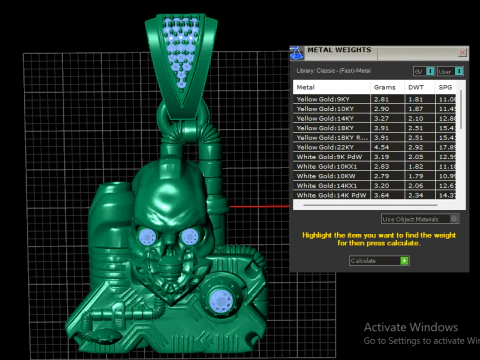This screenshot has height=360, width=480.
Task: Sort by the Metal column header
Action: pos(332,87)
